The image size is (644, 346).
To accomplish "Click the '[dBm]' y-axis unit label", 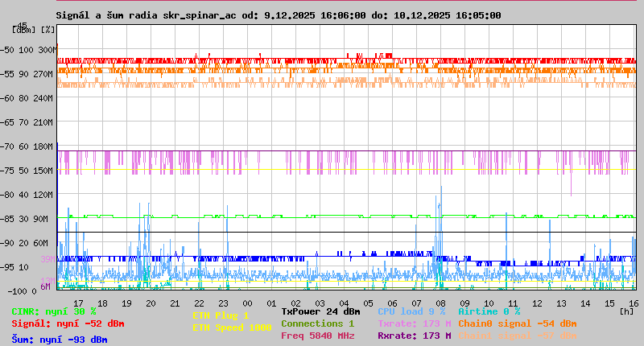I will [x=24, y=30].
